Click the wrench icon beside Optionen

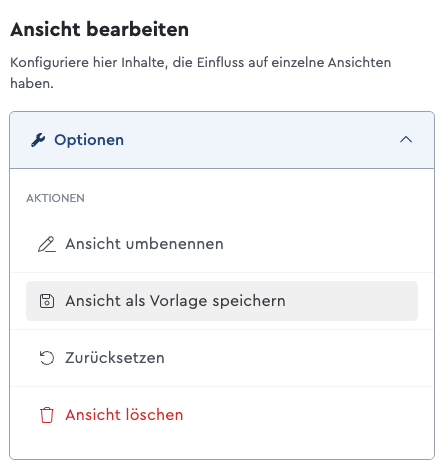pos(38,140)
